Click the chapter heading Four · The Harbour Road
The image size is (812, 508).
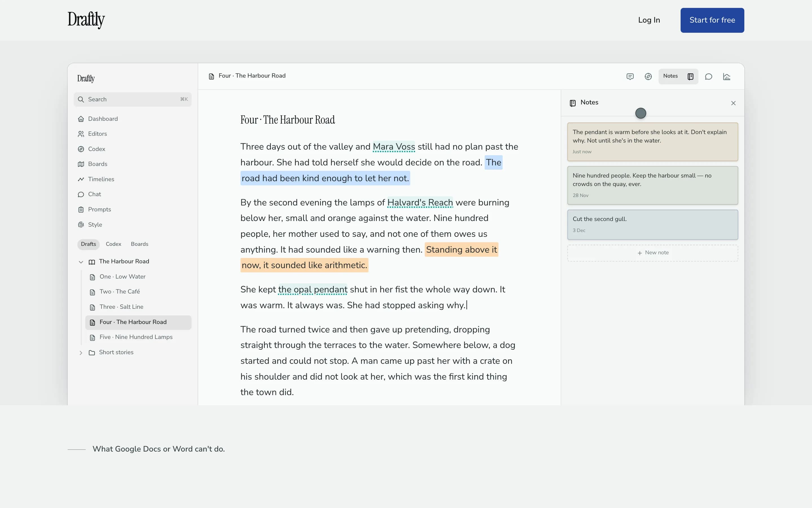pyautogui.click(x=288, y=120)
